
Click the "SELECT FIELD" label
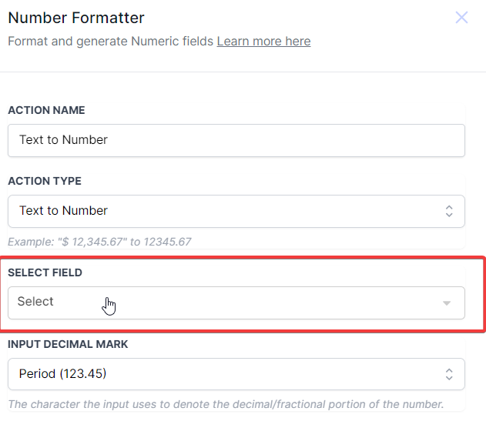tap(45, 272)
